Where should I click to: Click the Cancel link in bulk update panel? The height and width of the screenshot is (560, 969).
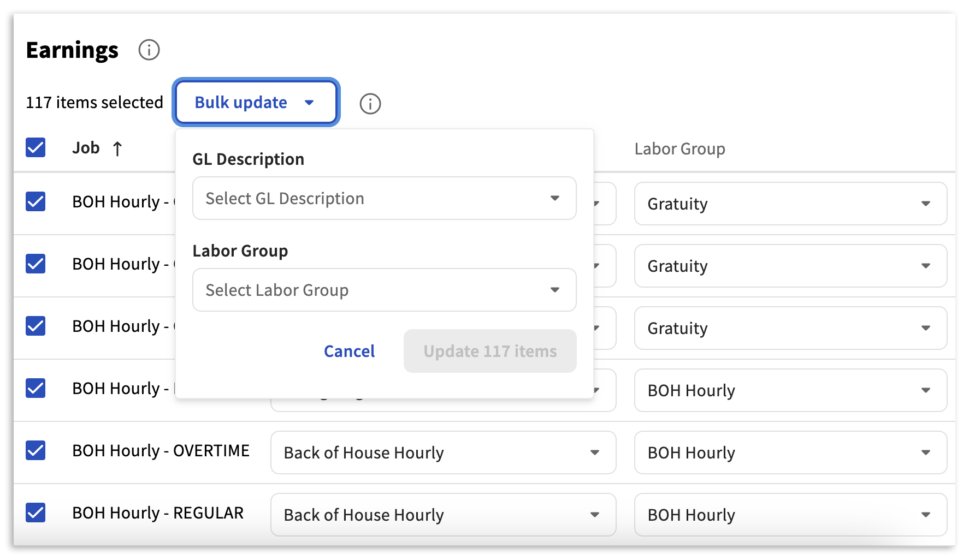pos(349,352)
